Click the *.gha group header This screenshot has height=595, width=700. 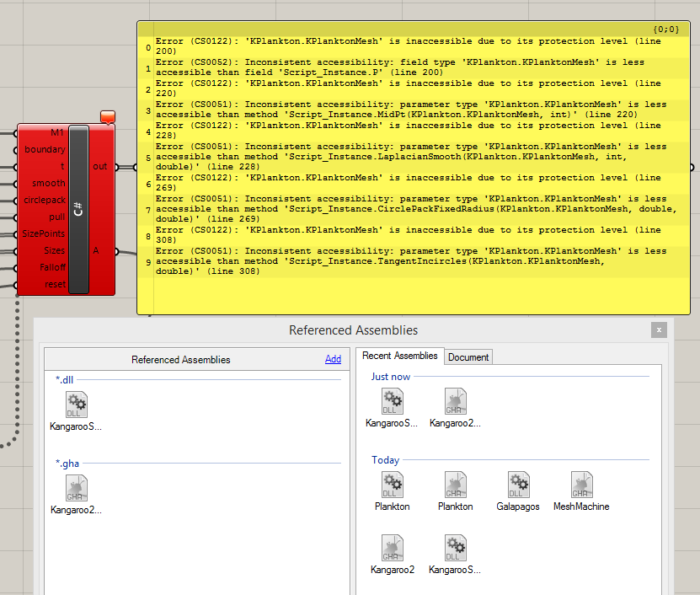tap(67, 464)
